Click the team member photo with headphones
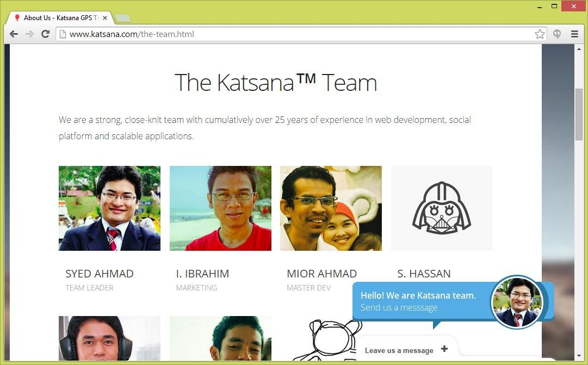 coord(109,338)
